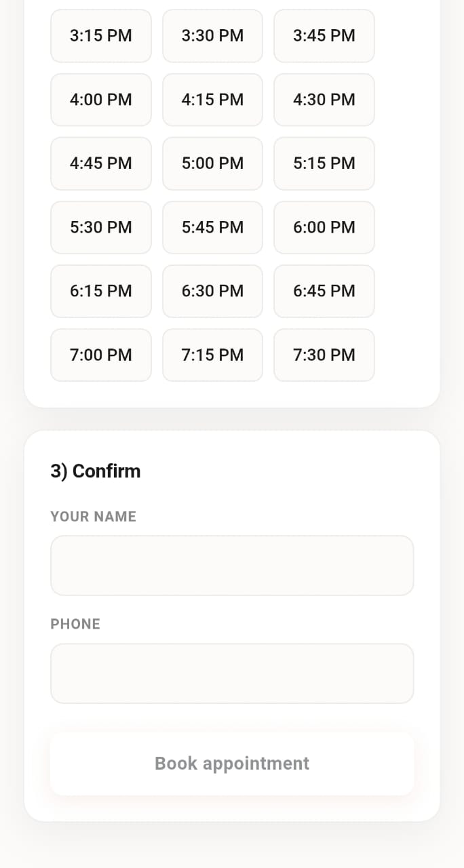
Task: Click the YOUR NAME input field
Action: point(231,565)
